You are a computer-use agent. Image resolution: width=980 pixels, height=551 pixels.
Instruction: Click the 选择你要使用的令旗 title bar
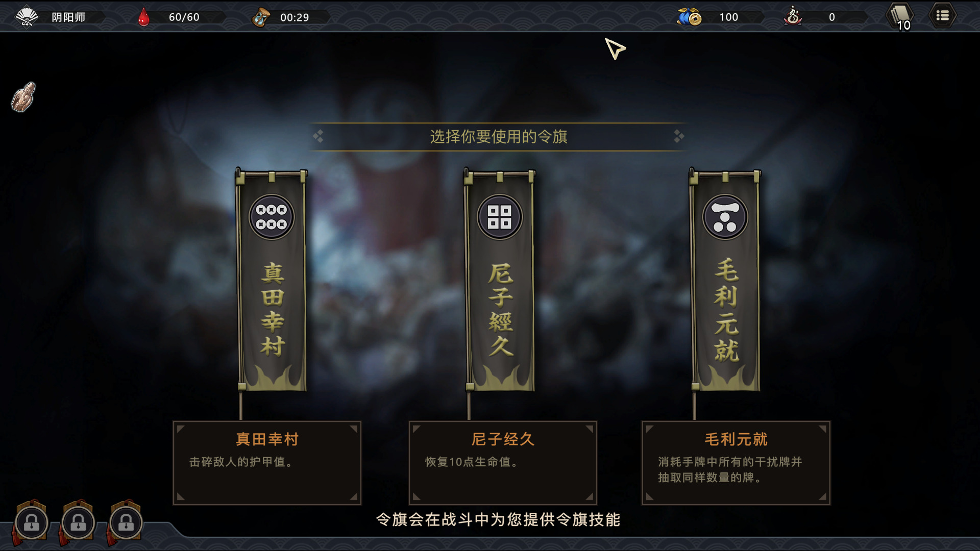(x=498, y=137)
